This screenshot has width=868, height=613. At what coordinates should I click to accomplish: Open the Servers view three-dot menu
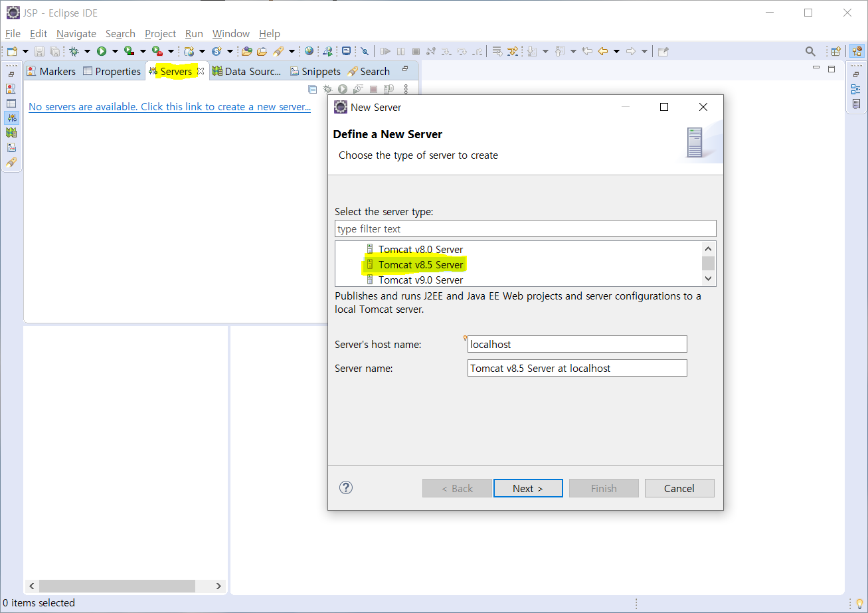click(x=406, y=89)
